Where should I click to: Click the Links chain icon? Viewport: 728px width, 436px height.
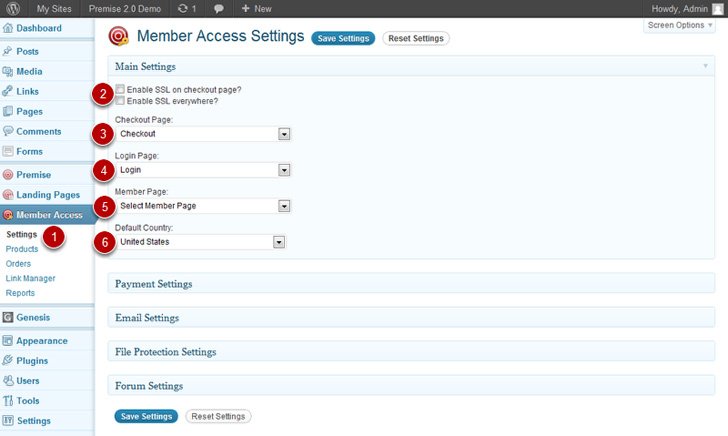(x=8, y=91)
